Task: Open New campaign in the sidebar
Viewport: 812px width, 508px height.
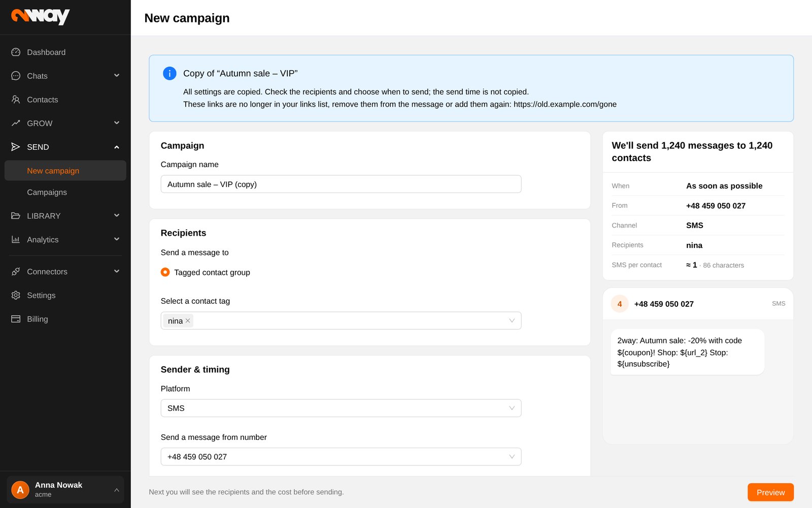Action: click(x=65, y=171)
